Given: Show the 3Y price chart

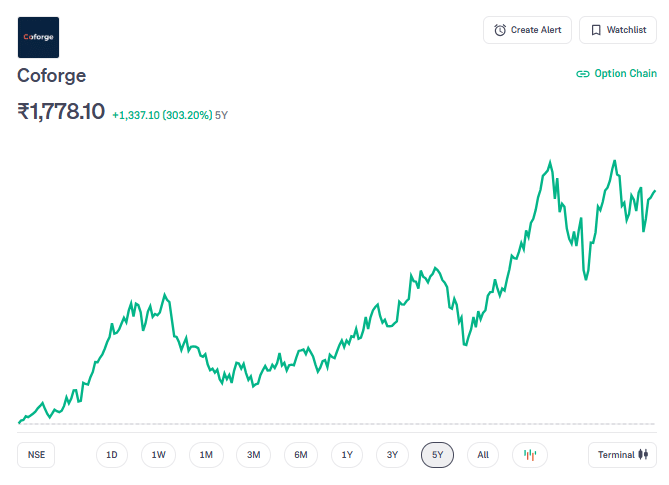Looking at the screenshot, I should point(393,455).
